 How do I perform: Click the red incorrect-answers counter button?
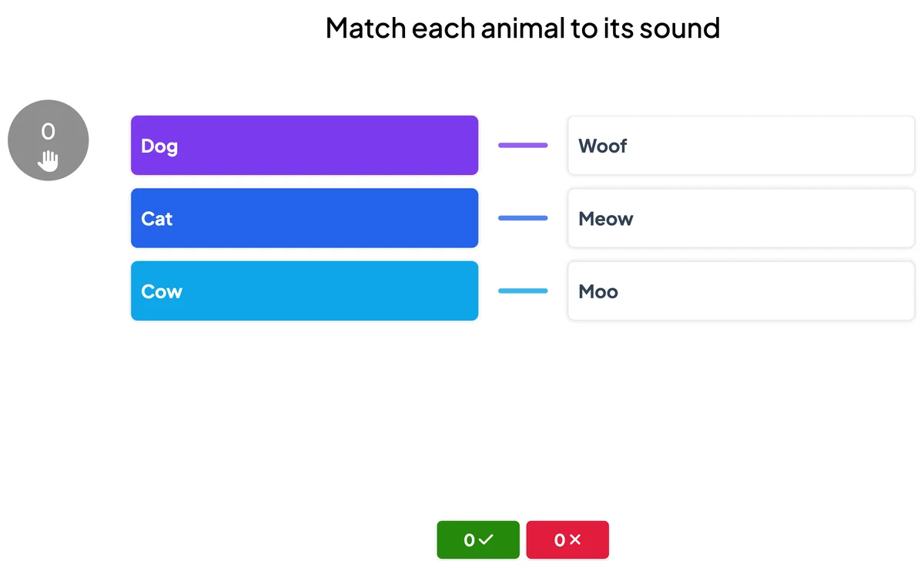(x=567, y=539)
